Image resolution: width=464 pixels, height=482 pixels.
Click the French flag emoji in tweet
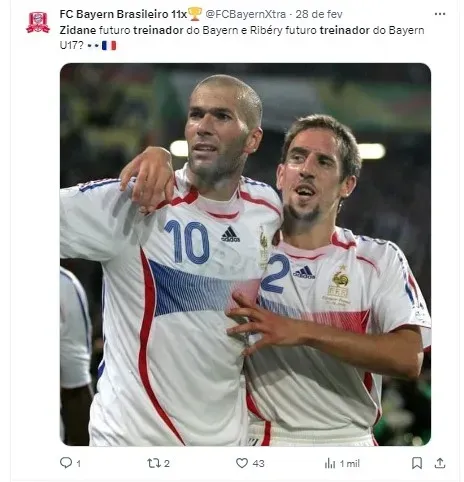[109, 45]
